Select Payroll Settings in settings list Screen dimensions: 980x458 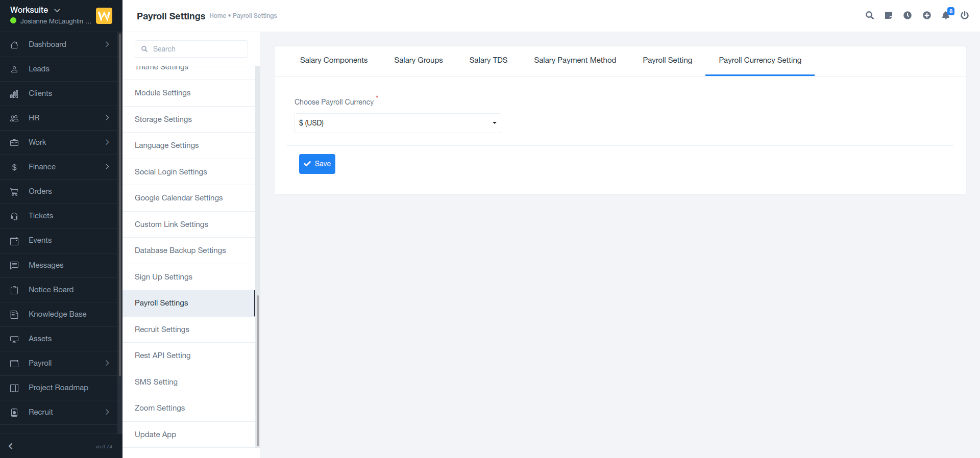point(189,303)
